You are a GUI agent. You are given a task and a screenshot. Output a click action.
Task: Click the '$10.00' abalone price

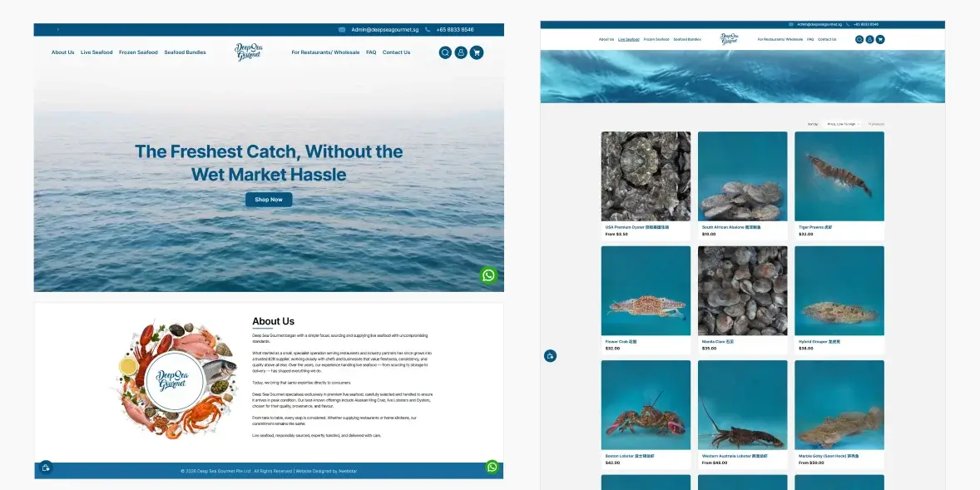point(709,235)
